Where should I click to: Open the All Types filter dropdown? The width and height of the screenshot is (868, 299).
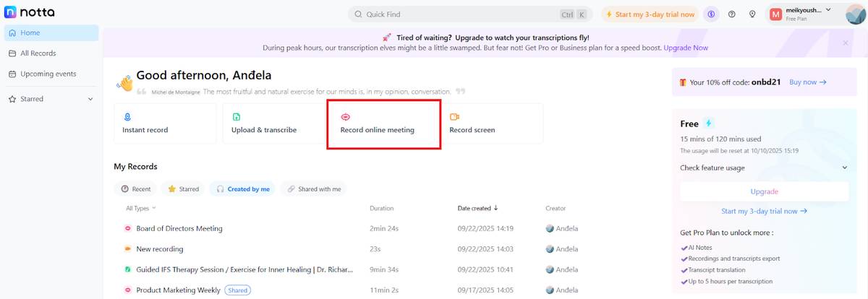click(x=140, y=208)
